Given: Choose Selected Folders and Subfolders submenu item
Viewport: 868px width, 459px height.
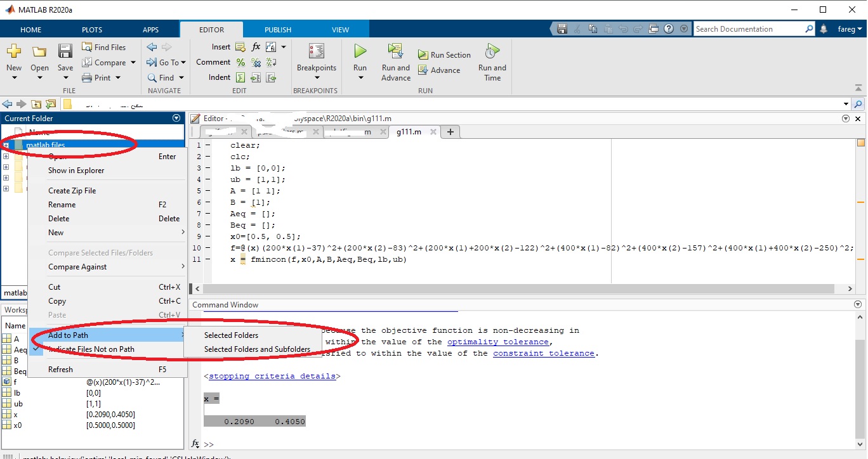Looking at the screenshot, I should click(x=257, y=349).
